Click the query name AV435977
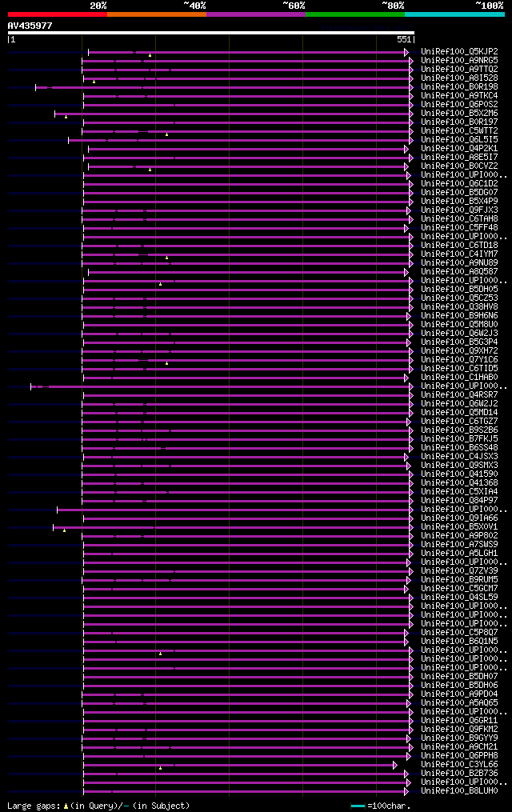 (30, 26)
